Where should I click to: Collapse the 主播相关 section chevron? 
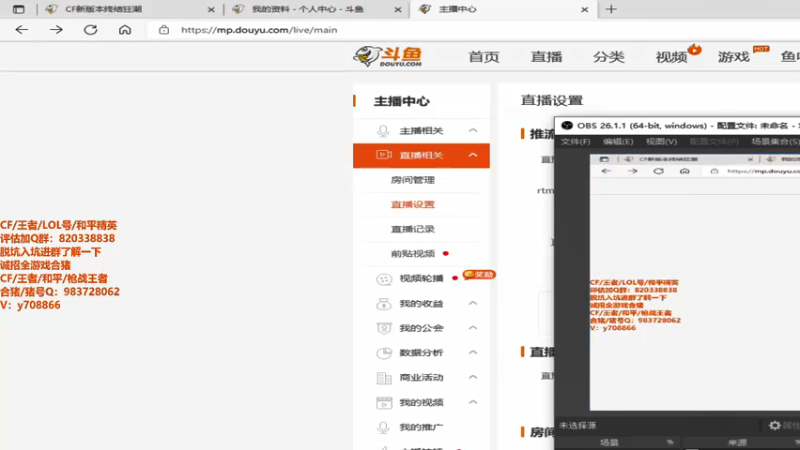pyautogui.click(x=473, y=131)
